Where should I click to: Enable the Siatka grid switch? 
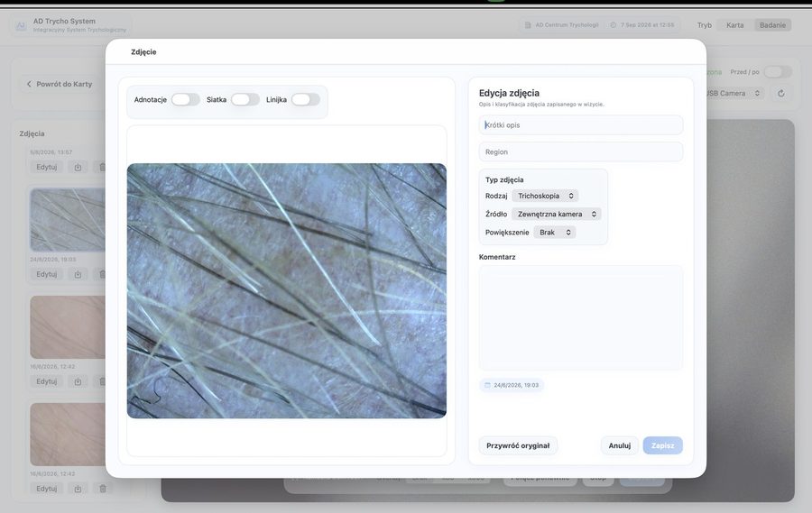(245, 99)
